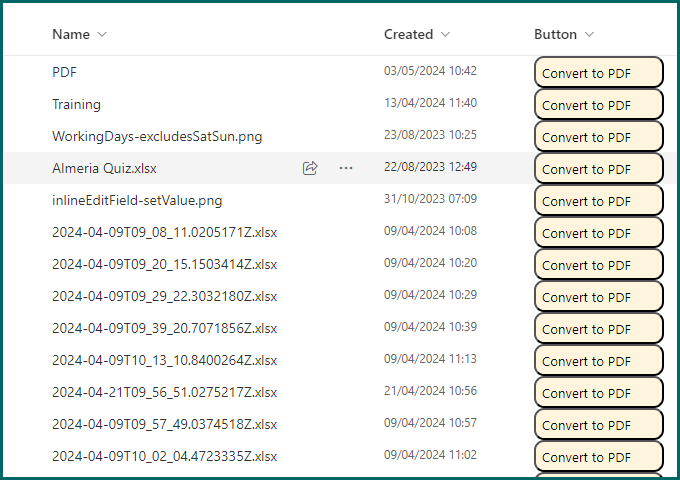Open 2024-04-09T09_08_11.0205171Z.xlsx file
This screenshot has height=480, width=680.
(x=164, y=232)
